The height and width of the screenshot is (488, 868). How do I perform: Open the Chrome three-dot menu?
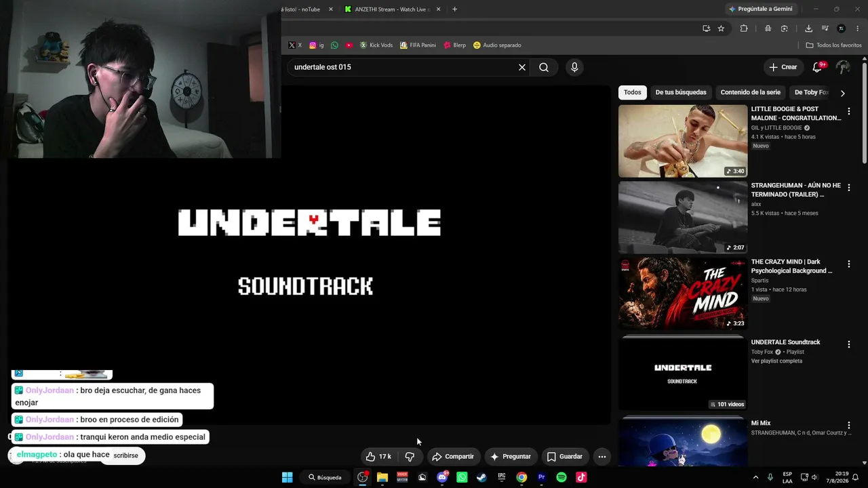click(x=858, y=28)
